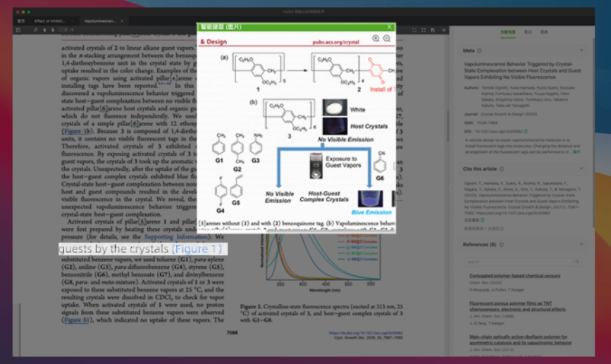Open reference 'Conjugated polymer-based chemical sensors'
Screen dimensions: 611x364
tap(514, 275)
